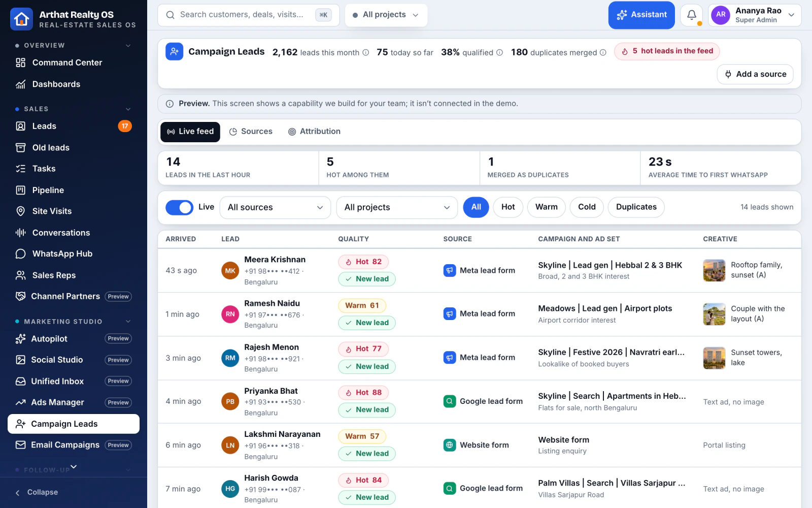Filter the feed by Warm leads

[546, 207]
